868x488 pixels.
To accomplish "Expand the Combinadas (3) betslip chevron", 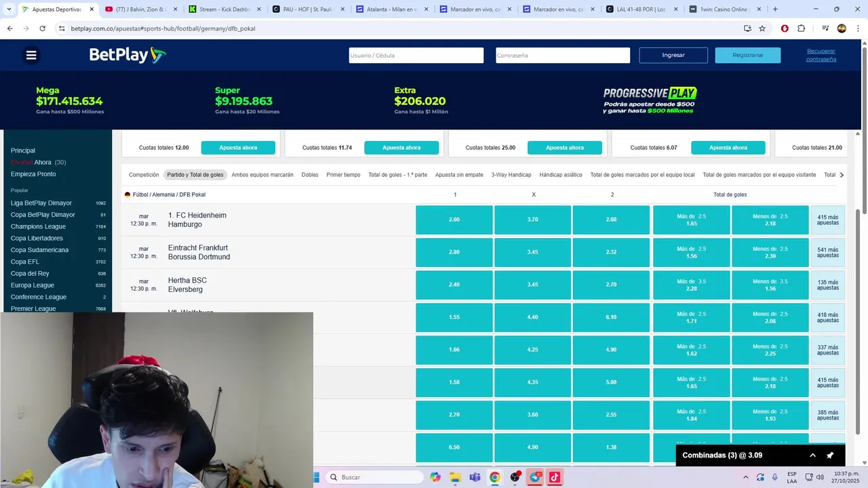I will pyautogui.click(x=812, y=455).
